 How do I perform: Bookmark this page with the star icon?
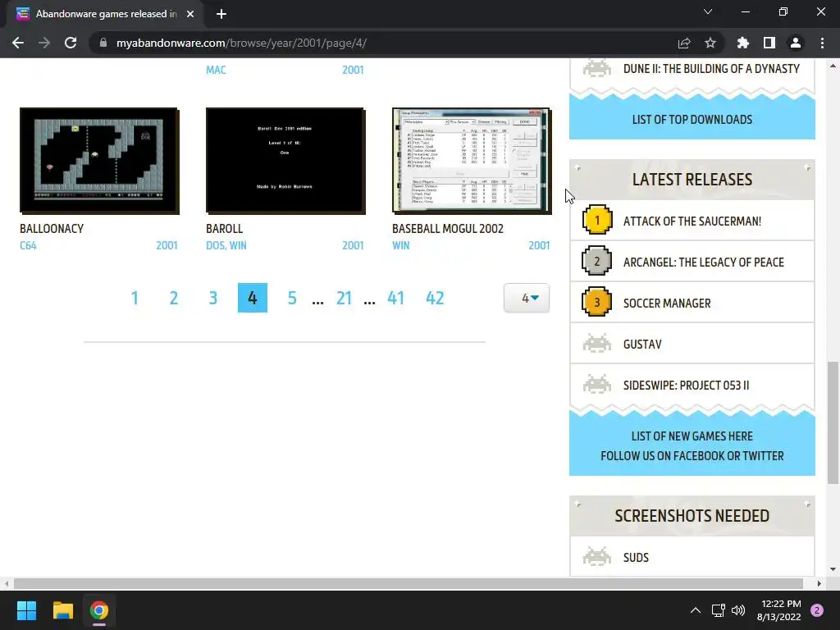710,43
